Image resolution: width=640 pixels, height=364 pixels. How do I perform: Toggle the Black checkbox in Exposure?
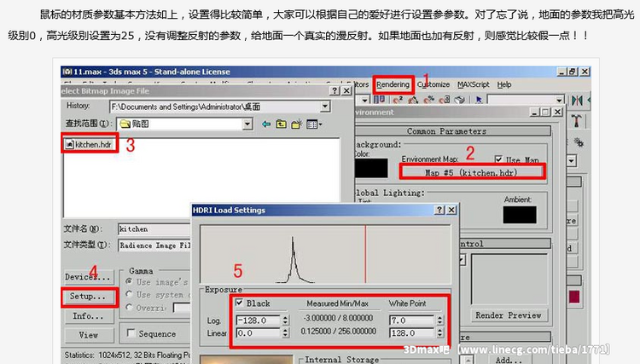(x=240, y=303)
